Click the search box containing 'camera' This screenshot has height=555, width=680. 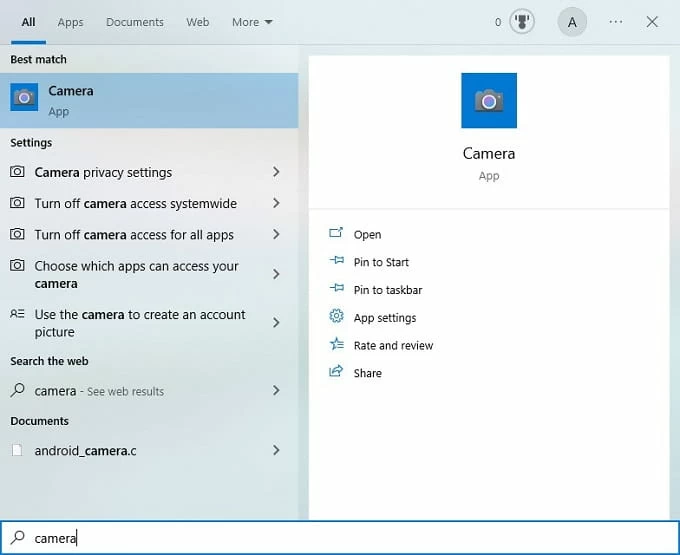point(340,538)
